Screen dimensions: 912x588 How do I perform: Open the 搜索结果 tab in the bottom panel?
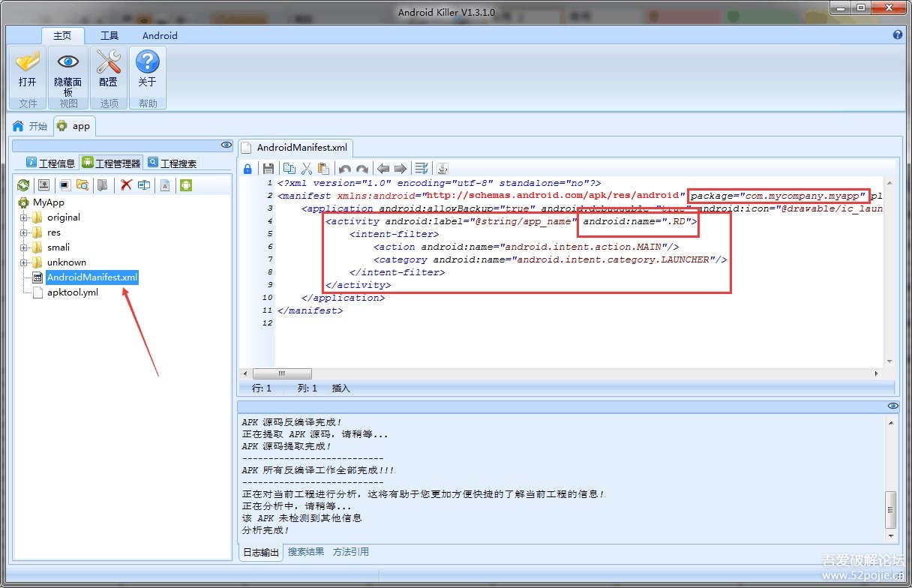(x=306, y=552)
